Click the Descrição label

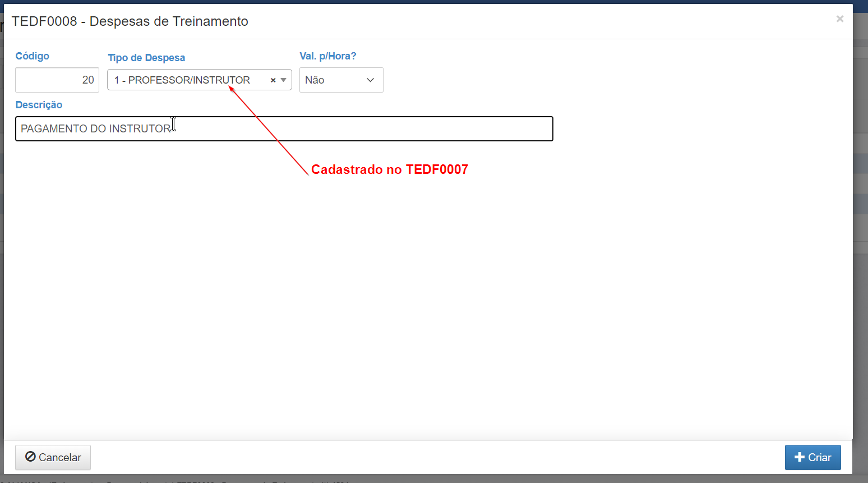coord(39,105)
